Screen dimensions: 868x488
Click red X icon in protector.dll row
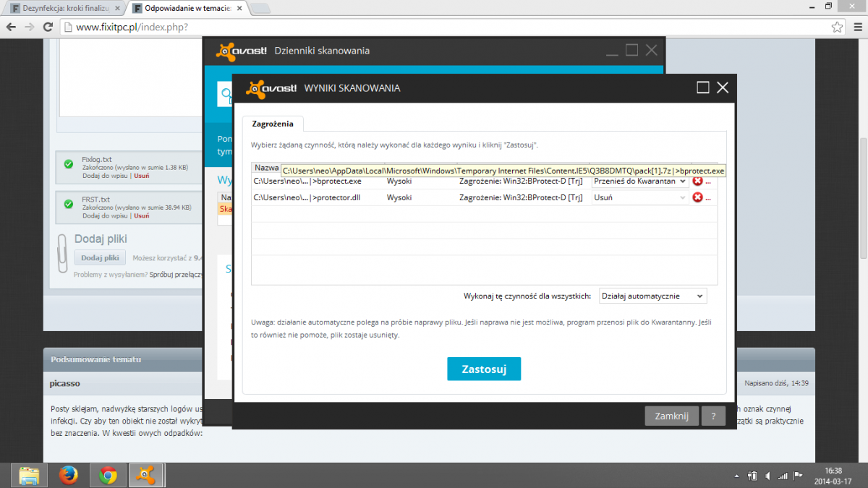[x=698, y=197]
